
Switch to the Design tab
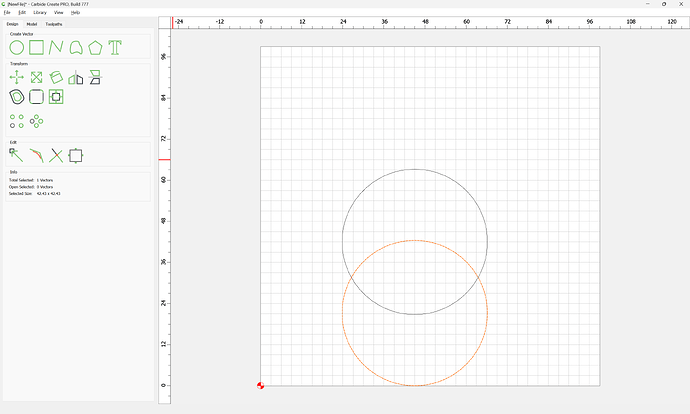click(x=12, y=24)
